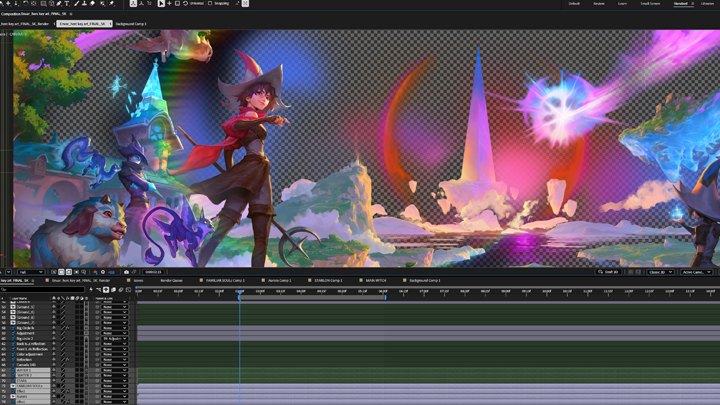Click the Frame Blending icon in timeline
Viewport: 720px width, 405px height.
(113, 289)
